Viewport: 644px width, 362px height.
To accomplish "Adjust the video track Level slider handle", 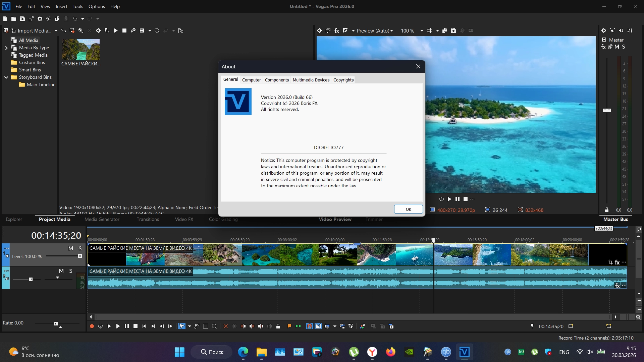I will coord(80,256).
